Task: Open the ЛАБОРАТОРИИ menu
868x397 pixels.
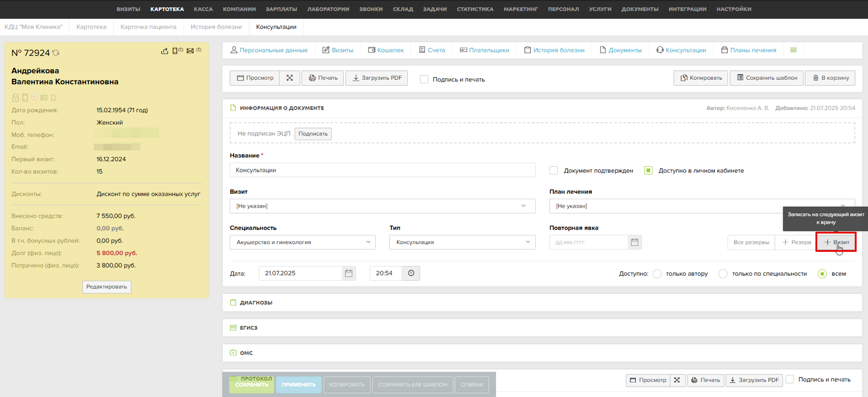Action: point(328,9)
